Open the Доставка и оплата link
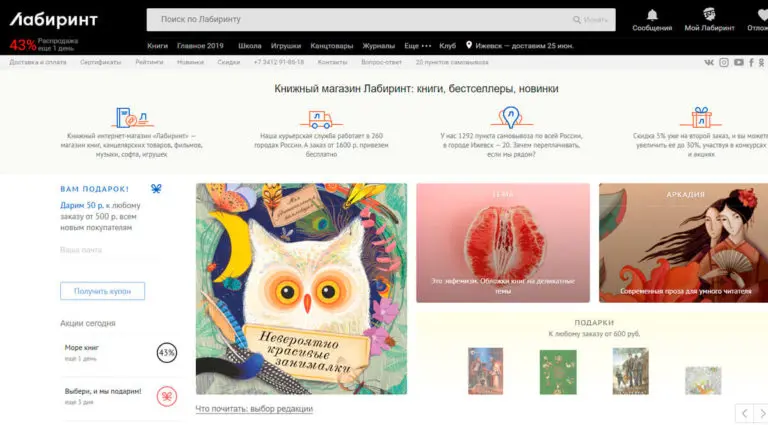768x425 pixels. [38, 62]
